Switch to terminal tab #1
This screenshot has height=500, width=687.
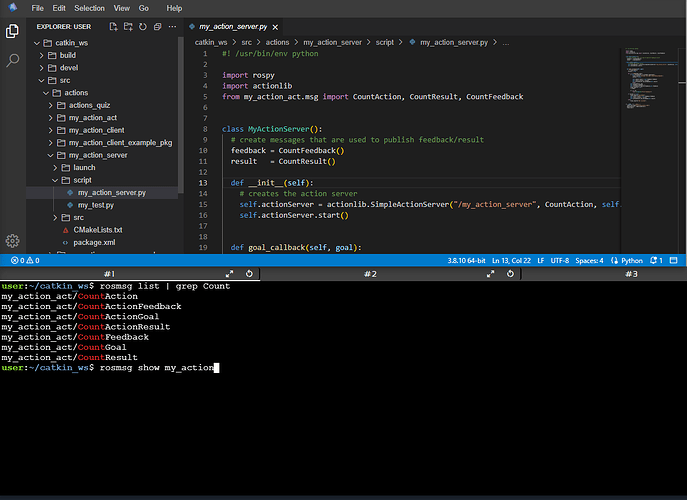pos(110,274)
